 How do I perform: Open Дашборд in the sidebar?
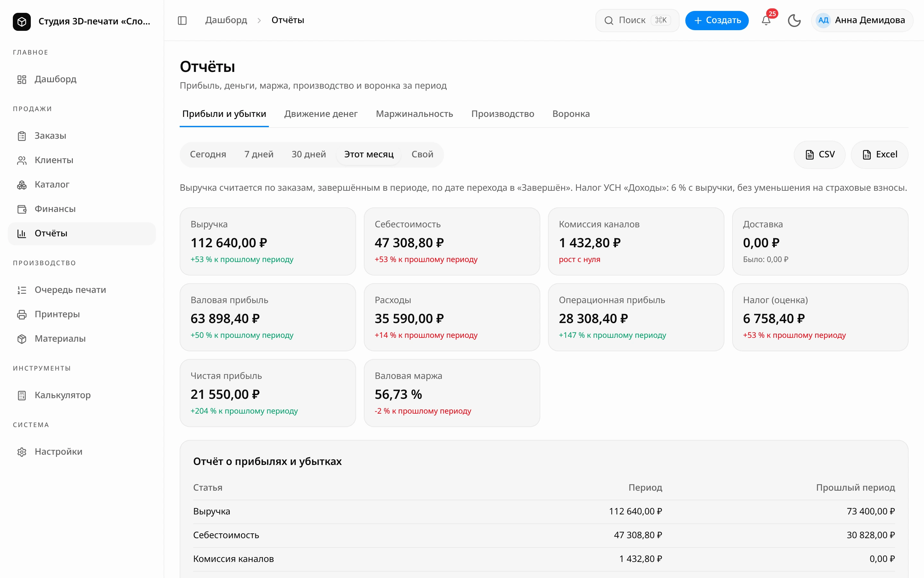82,79
